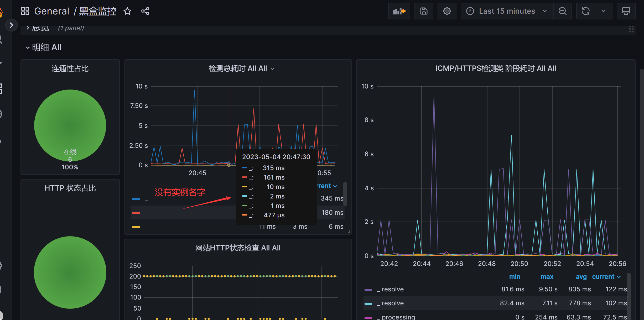
Task: Sort ICMP/HTTPS legend by min
Action: tap(515, 277)
